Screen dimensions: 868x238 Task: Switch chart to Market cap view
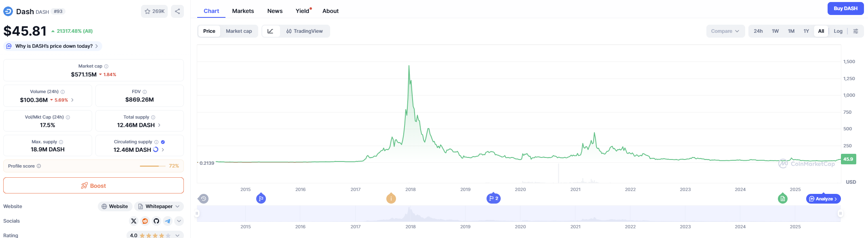(x=239, y=31)
